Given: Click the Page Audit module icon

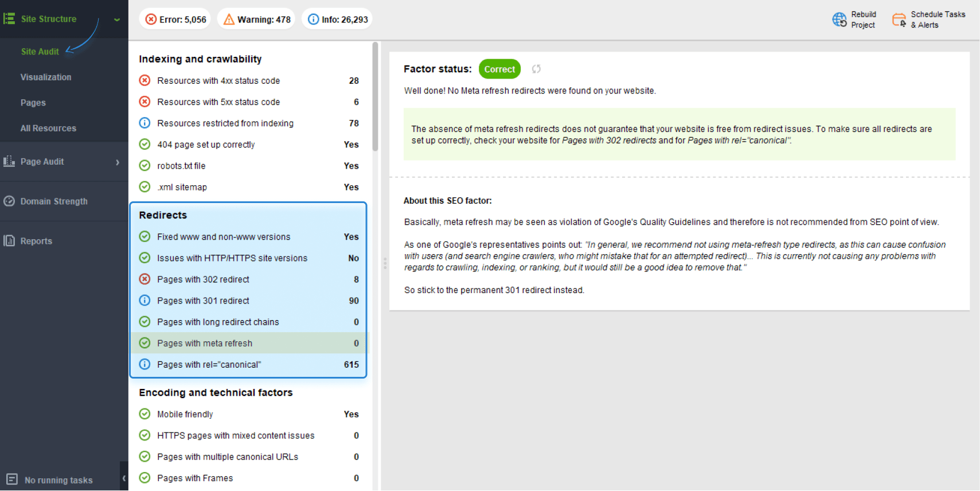Looking at the screenshot, I should coord(9,162).
